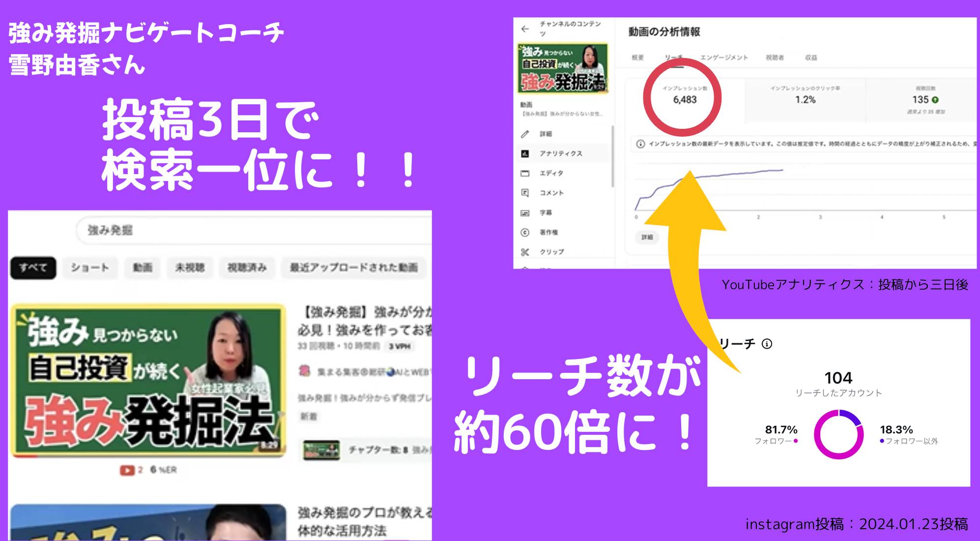The height and width of the screenshot is (541, 980).
Task: Click the クリップ scissors icon
Action: point(525,252)
